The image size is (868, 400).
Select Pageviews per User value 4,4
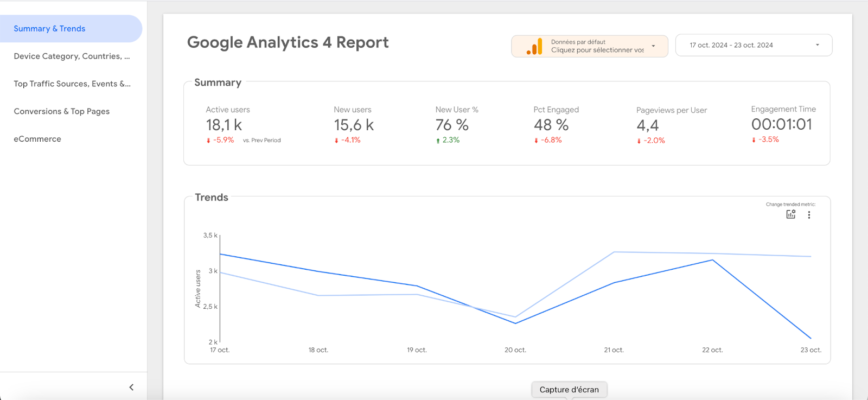tap(648, 126)
